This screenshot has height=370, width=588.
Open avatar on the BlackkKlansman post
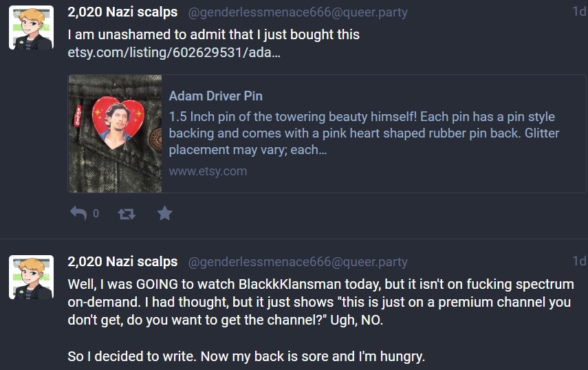pos(31,277)
